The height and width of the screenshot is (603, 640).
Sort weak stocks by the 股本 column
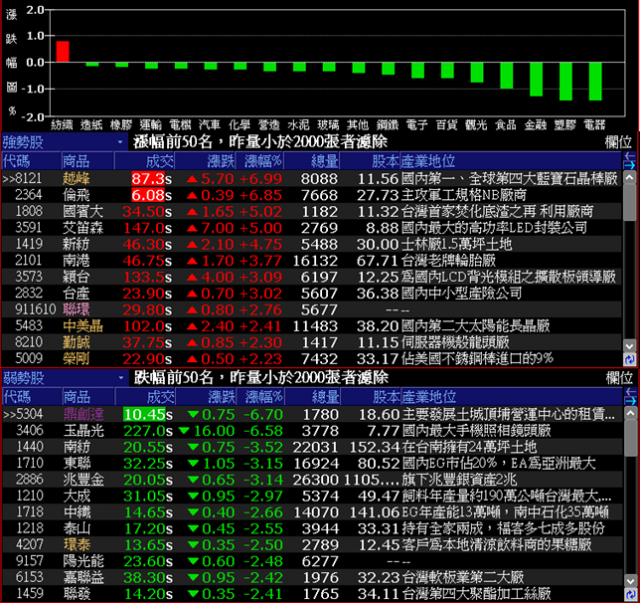pos(371,397)
